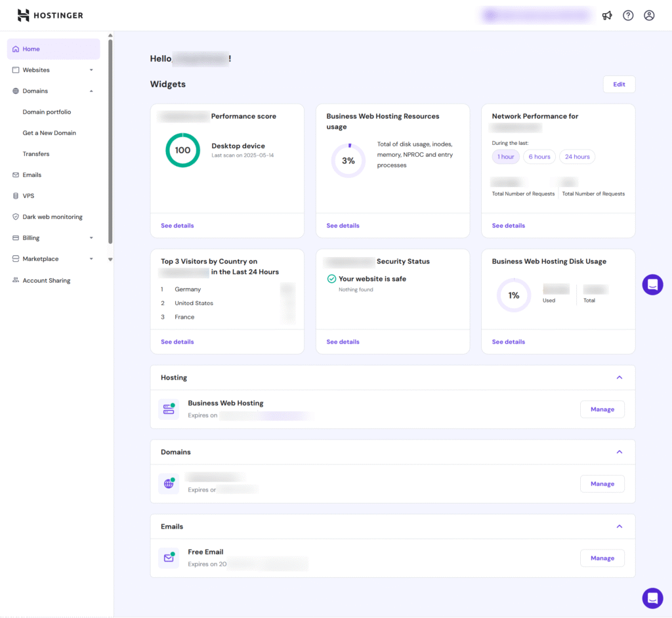Open Domain portfolio in sidebar

click(47, 112)
